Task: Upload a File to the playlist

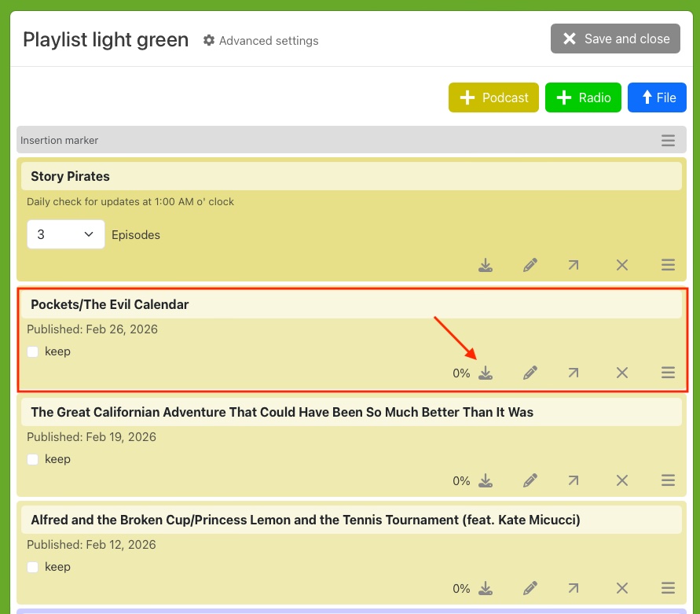Action: point(657,97)
